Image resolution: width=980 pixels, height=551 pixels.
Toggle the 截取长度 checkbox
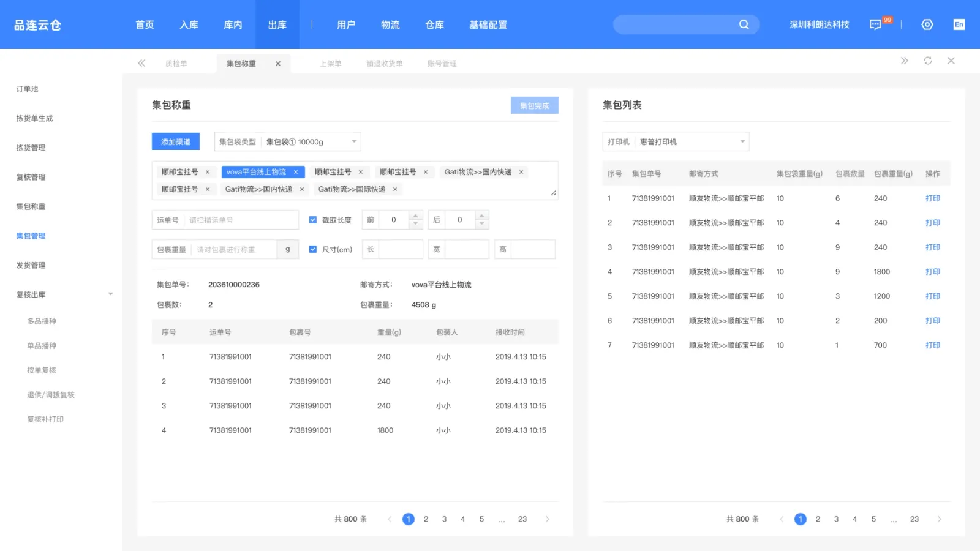pos(313,220)
